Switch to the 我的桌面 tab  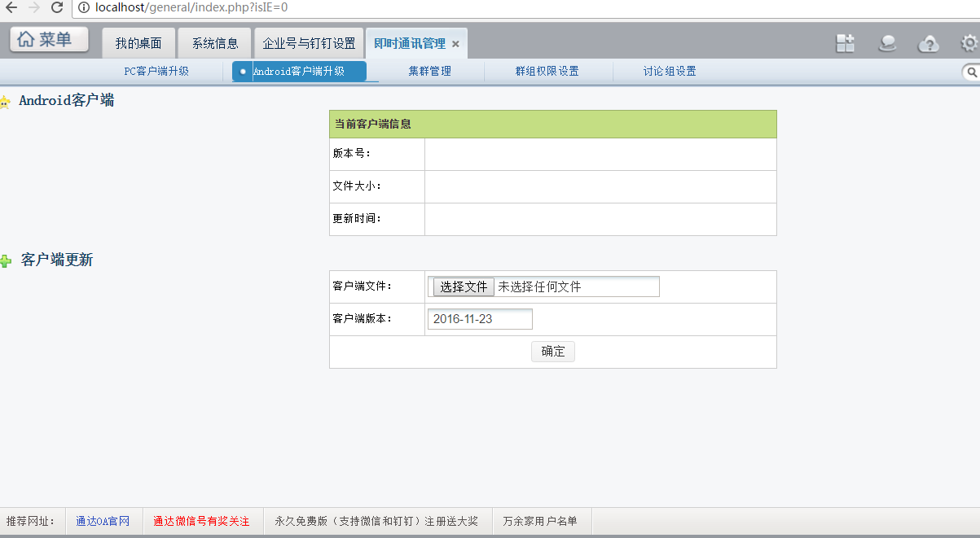click(138, 43)
